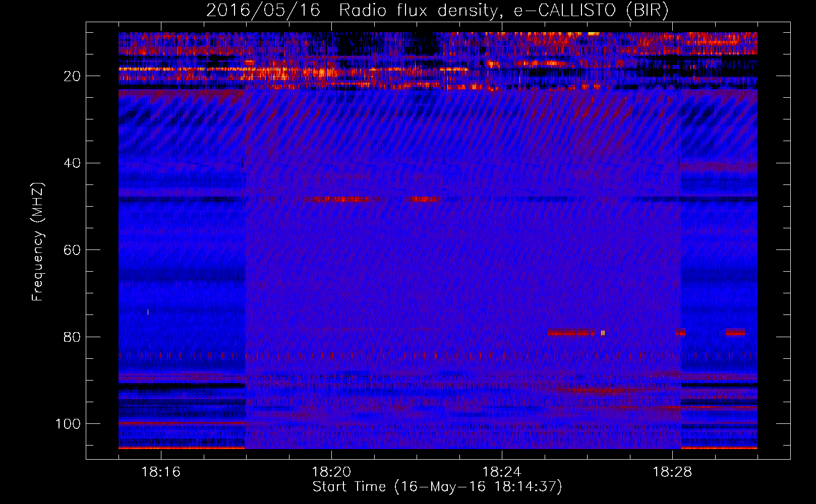
Task: Click the date "2016/05/16" in the title
Action: 263,11
